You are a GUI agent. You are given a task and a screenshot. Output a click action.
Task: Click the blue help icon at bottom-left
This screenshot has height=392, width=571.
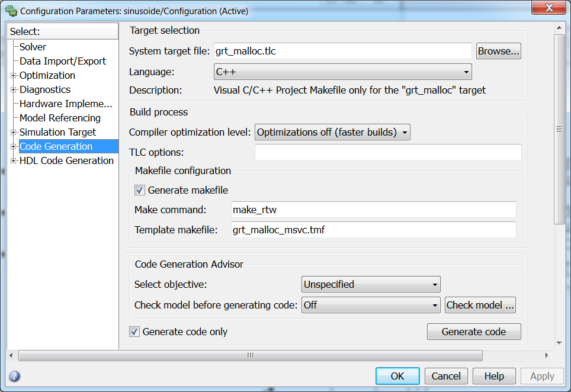pyautogui.click(x=15, y=376)
